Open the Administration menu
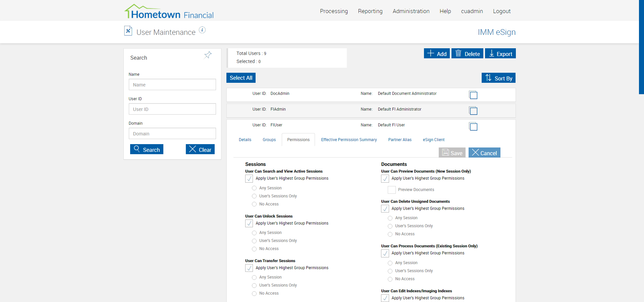Screen dimensions: 644x302 [x=411, y=11]
